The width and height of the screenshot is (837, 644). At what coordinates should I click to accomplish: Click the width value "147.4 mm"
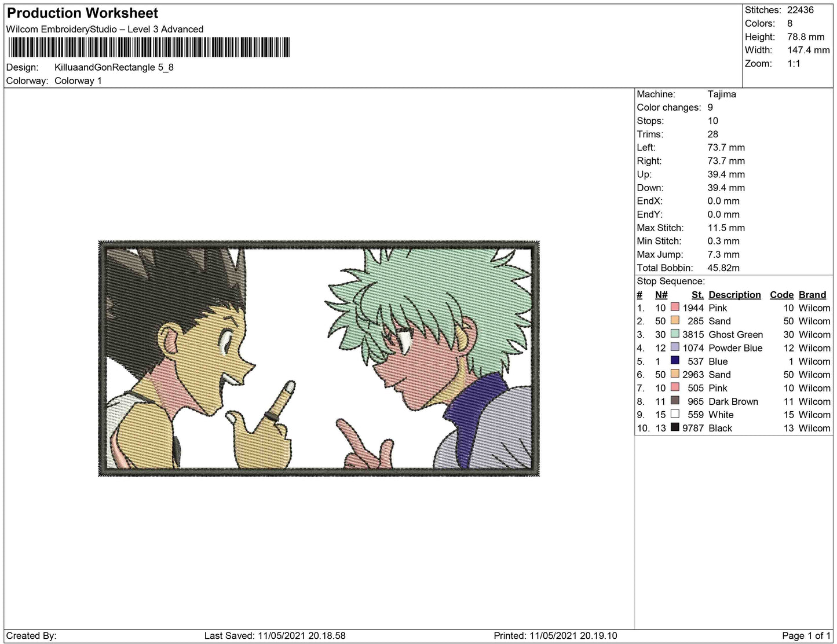[809, 50]
